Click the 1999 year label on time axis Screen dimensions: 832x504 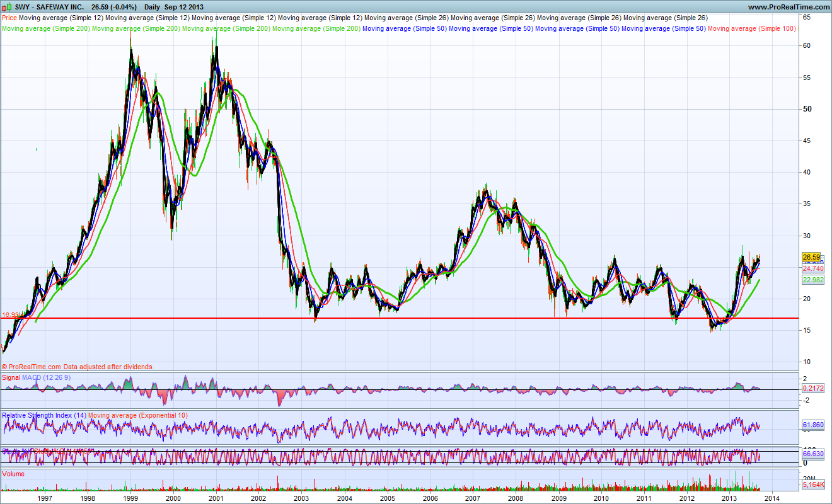click(x=131, y=498)
